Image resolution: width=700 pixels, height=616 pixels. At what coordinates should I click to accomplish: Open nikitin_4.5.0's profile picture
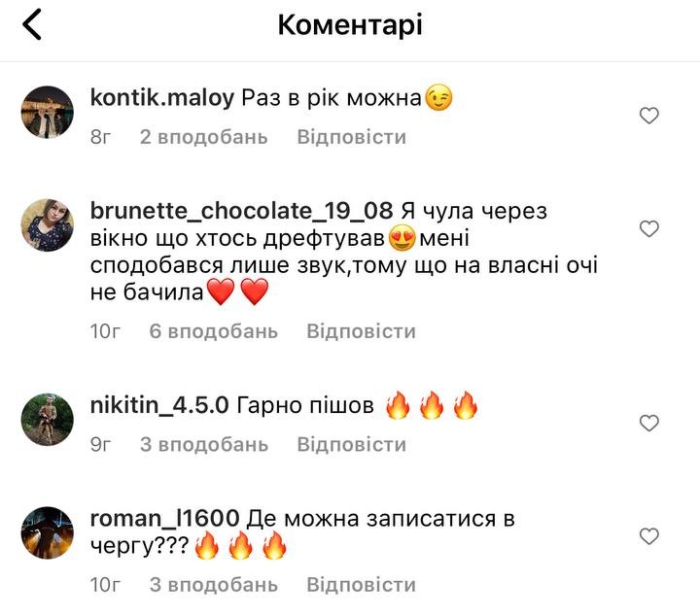[47, 420]
